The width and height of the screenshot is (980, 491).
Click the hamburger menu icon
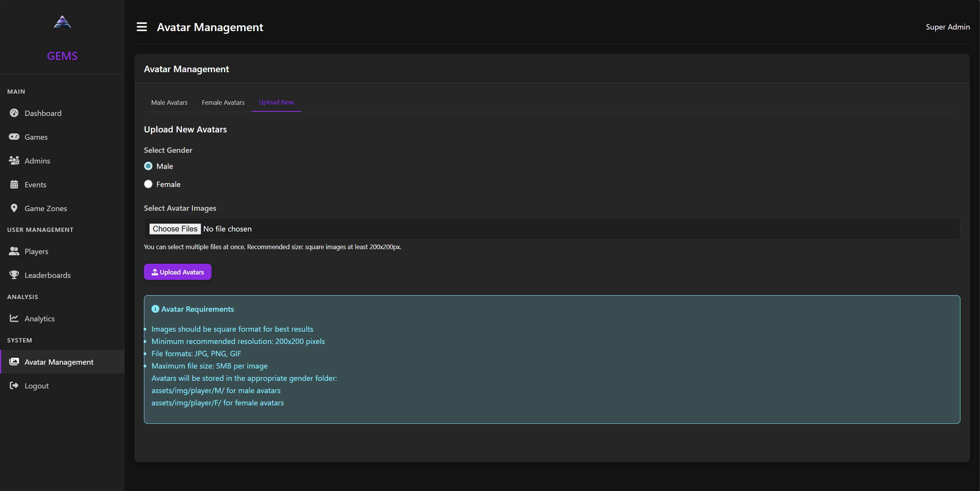142,27
